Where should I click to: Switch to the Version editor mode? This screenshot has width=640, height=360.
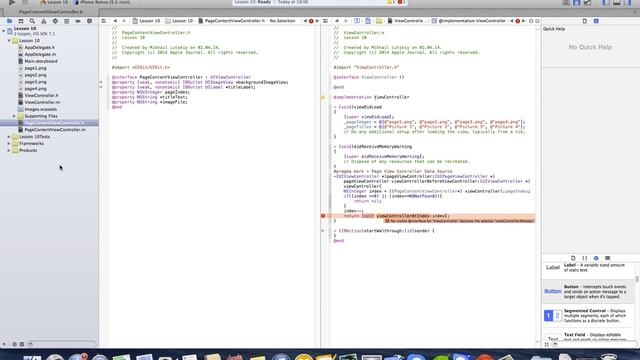click(587, 2)
